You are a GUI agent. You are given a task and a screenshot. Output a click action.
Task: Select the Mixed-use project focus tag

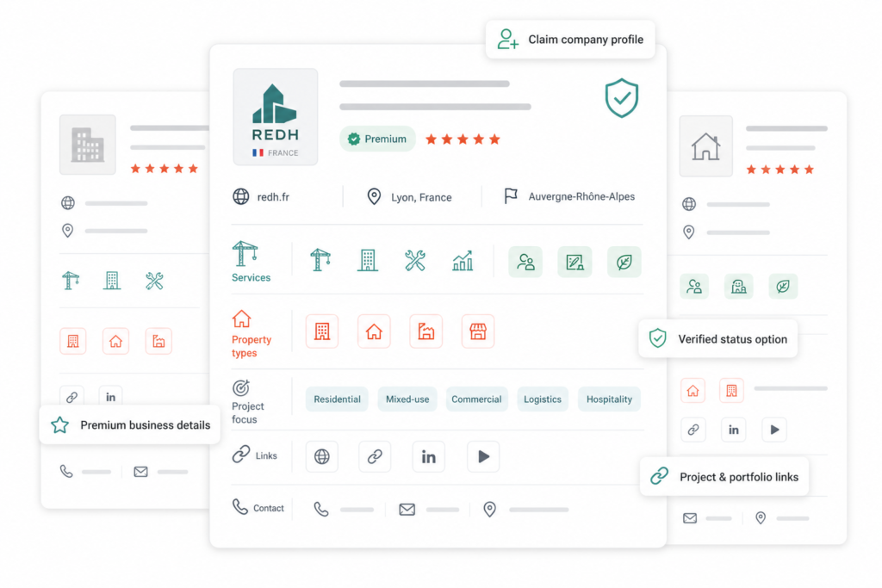pos(407,399)
